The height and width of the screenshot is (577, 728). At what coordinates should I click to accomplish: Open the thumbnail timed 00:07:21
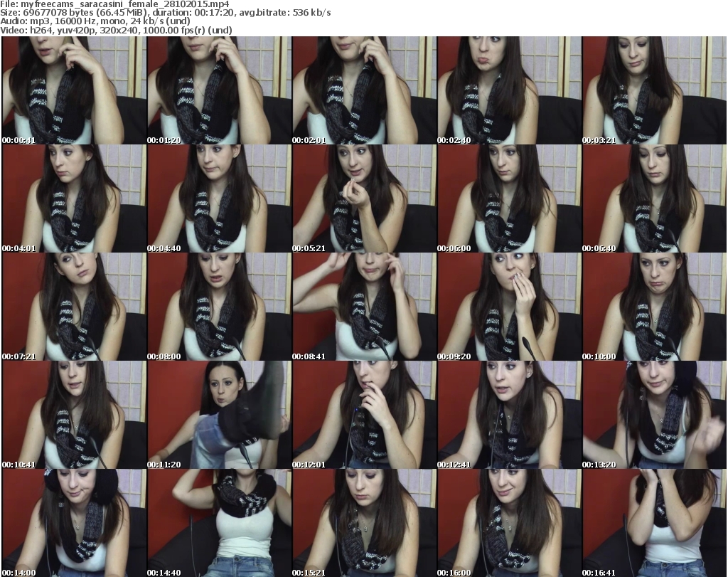(74, 307)
